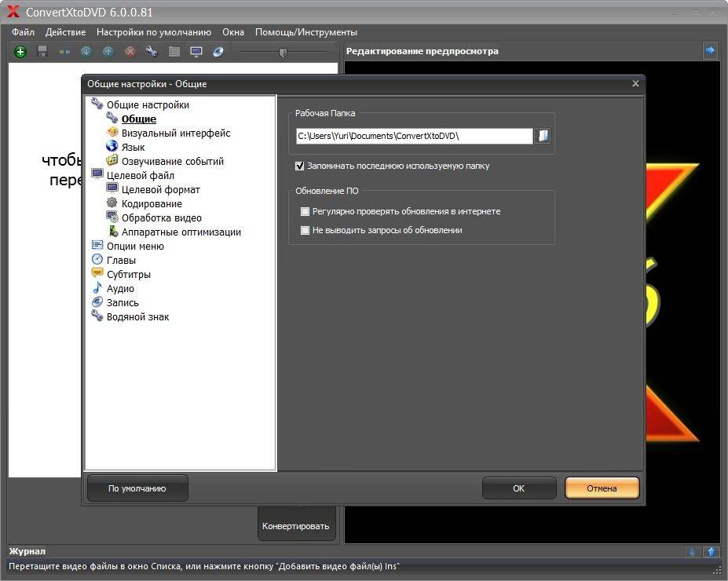The width and height of the screenshot is (728, 581).
Task: Select Общие настройки tree node
Action: click(148, 105)
